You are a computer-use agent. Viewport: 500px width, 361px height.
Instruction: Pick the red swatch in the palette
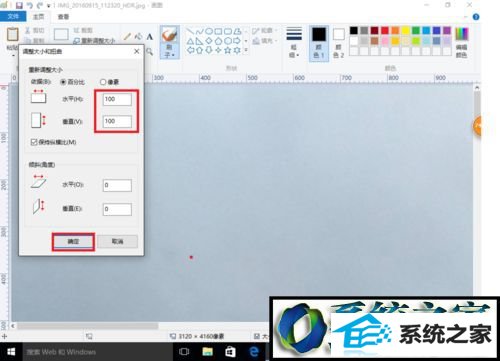point(385,31)
